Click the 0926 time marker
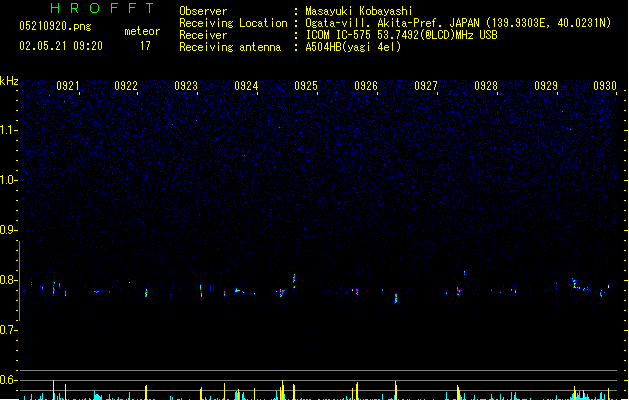This screenshot has width=629, height=400. [366, 86]
